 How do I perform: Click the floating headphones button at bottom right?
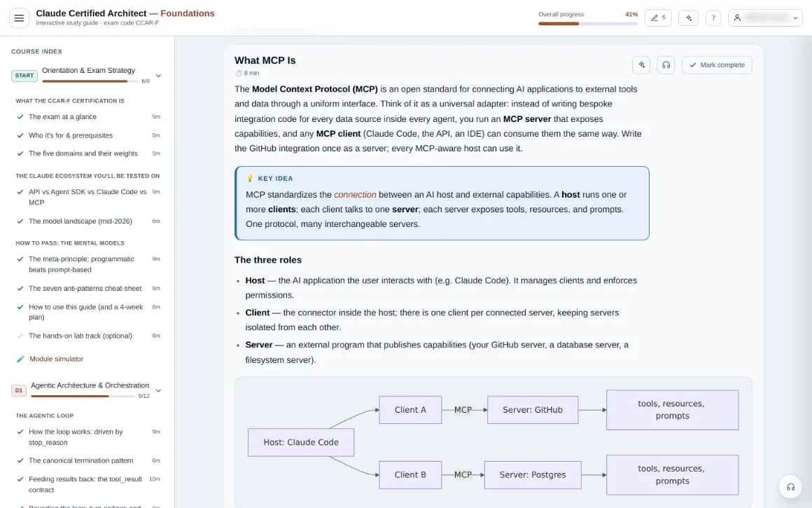[790, 487]
